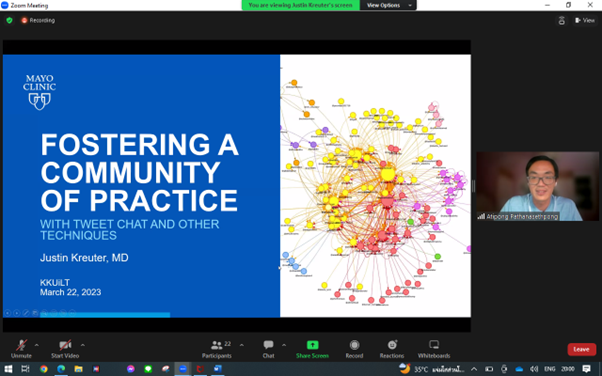Leave the meeting
Viewport: 602px width, 376px height.
click(581, 349)
